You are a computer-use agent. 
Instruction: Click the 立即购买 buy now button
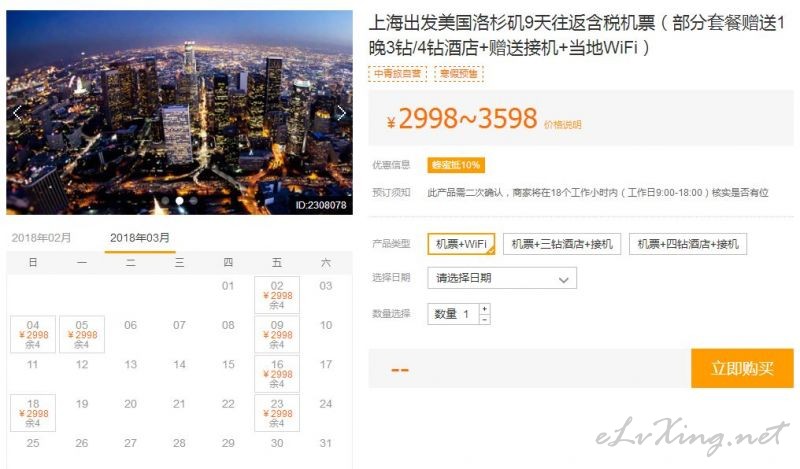[x=742, y=368]
